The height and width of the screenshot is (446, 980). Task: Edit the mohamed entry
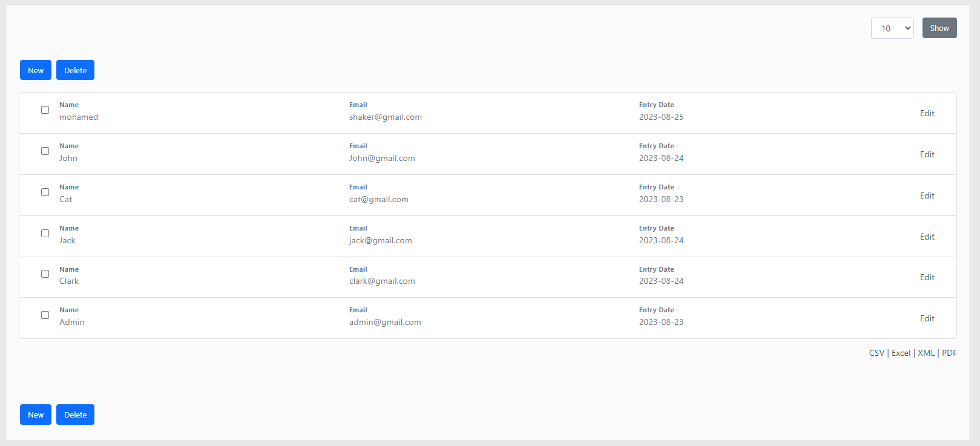[927, 113]
